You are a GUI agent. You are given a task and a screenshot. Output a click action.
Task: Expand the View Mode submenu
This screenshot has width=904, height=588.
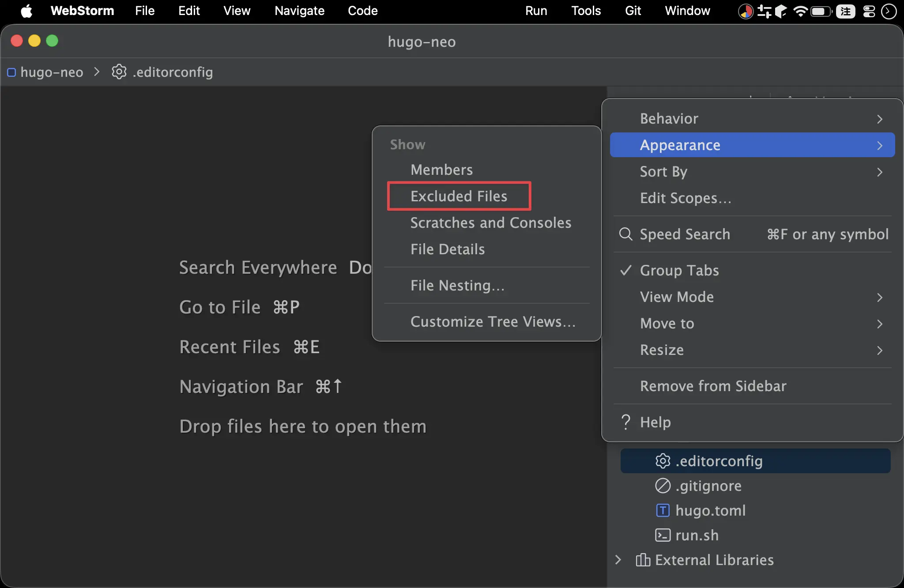click(752, 297)
